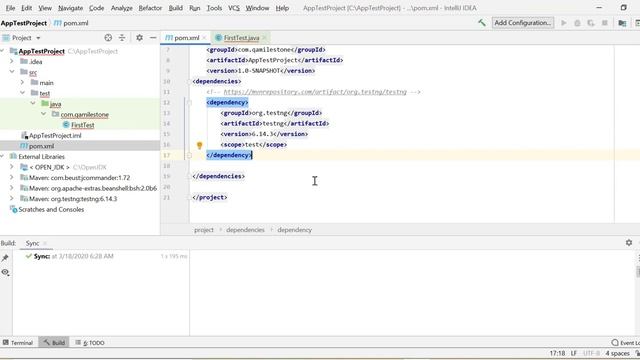Viewport: 640px width, 360px height.
Task: Select AppTestProject.iml file
Action: [55, 136]
